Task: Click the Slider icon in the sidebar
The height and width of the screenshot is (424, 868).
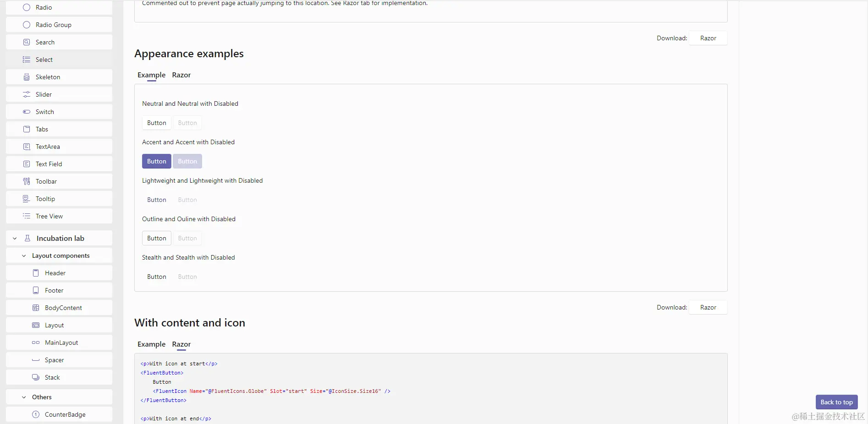Action: pos(27,94)
